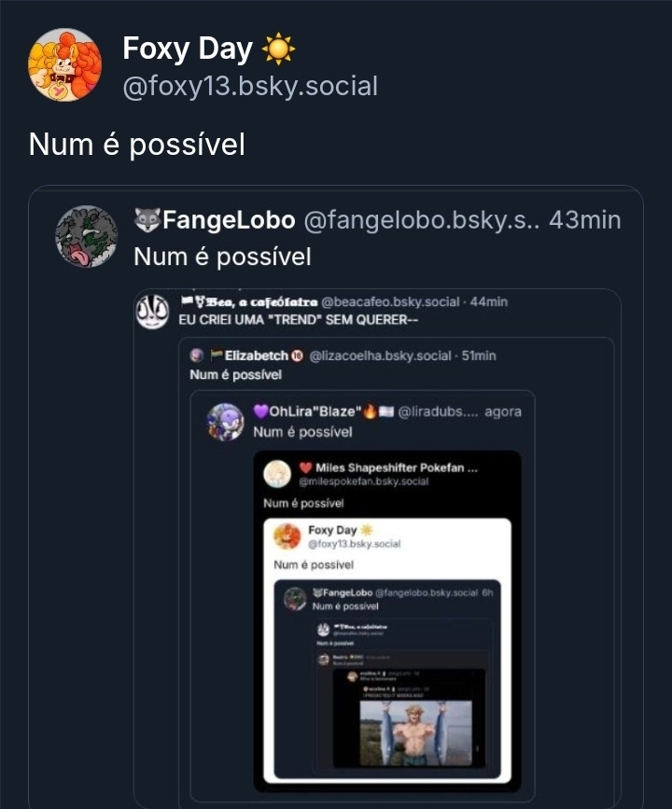The height and width of the screenshot is (809, 672).
Task: Click Miles Shapeshifter Pokefan's avatar
Action: pos(277,474)
